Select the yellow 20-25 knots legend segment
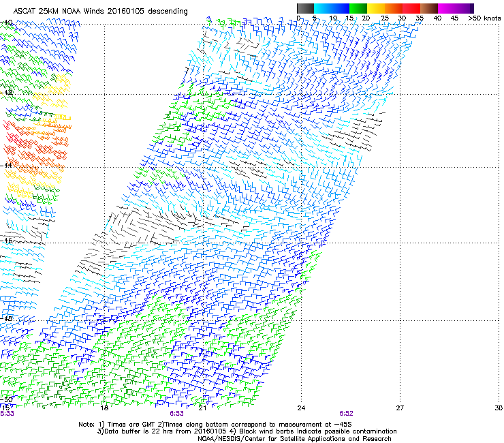This screenshot has width=504, height=443. point(376,8)
